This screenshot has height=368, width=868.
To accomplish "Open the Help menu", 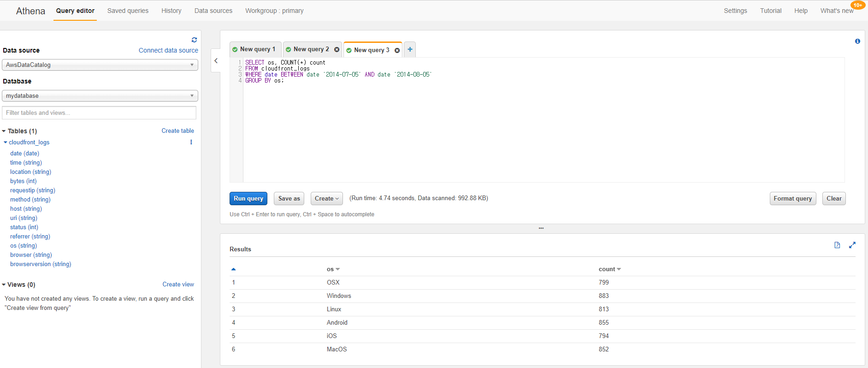I will click(x=801, y=11).
